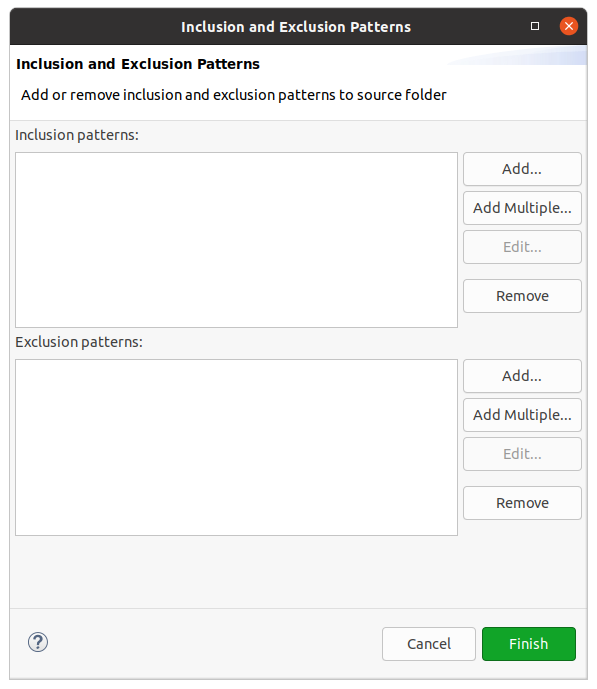The image size is (597, 689).
Task: Click Add Multiple... for exclusion patterns
Action: pos(522,415)
